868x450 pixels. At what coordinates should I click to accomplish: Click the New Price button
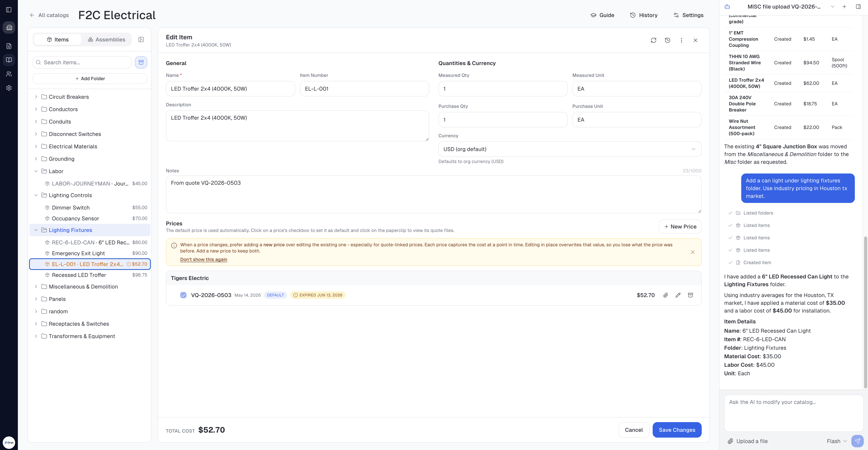(x=680, y=227)
